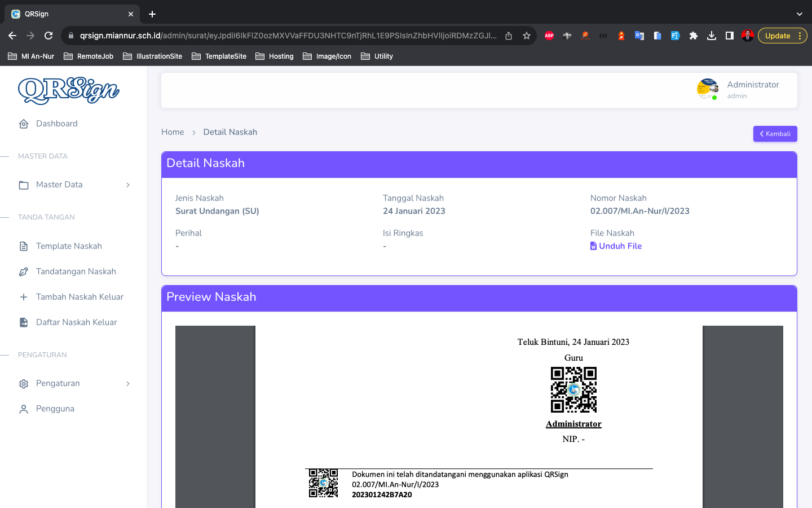Click the Tandatangan Naskah pen icon
Image resolution: width=812 pixels, height=508 pixels.
tap(24, 271)
